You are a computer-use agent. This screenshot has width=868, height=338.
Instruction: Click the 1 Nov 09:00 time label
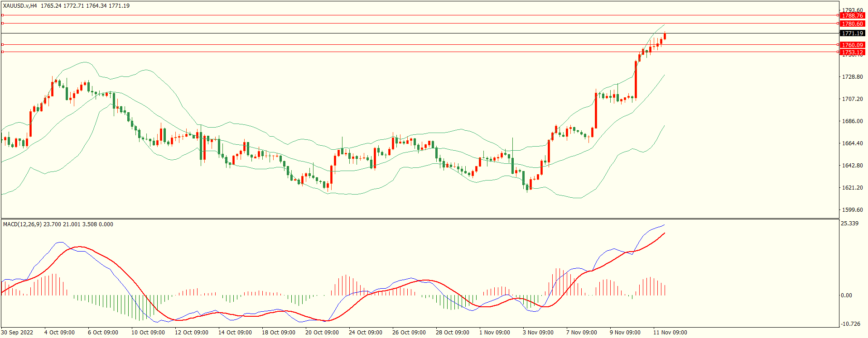[494, 333]
